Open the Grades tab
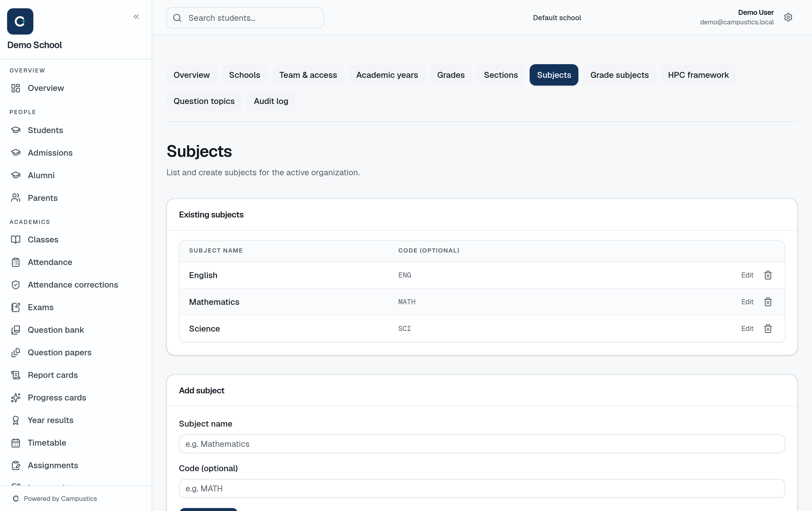Viewport: 812px width, 511px height. (x=451, y=75)
